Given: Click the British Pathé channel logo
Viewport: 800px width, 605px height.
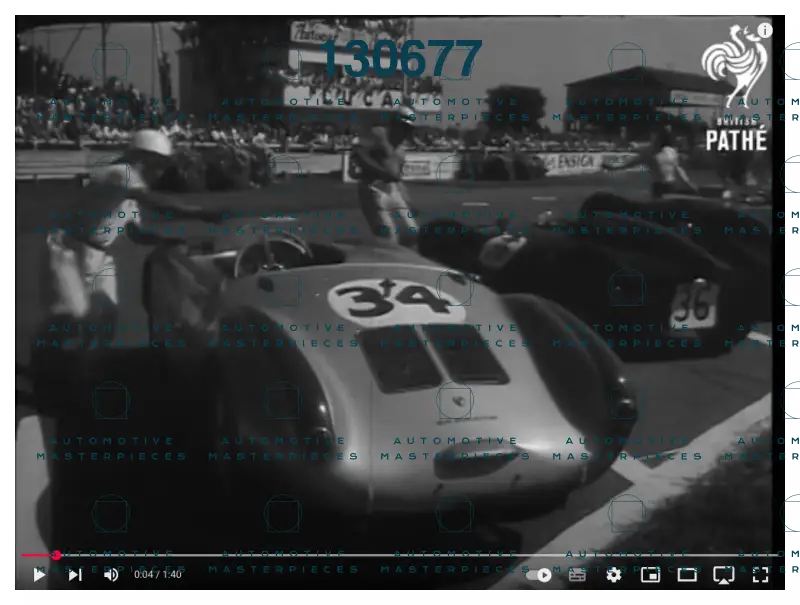Looking at the screenshot, I should (736, 88).
